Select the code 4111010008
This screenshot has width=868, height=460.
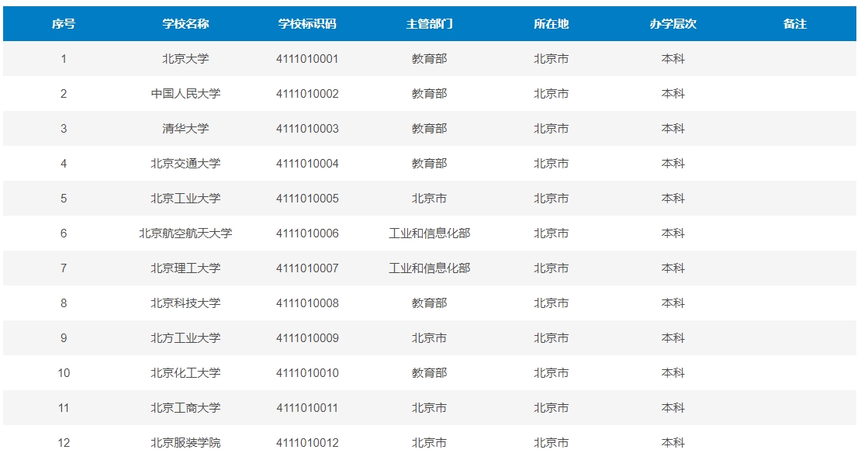(307, 303)
